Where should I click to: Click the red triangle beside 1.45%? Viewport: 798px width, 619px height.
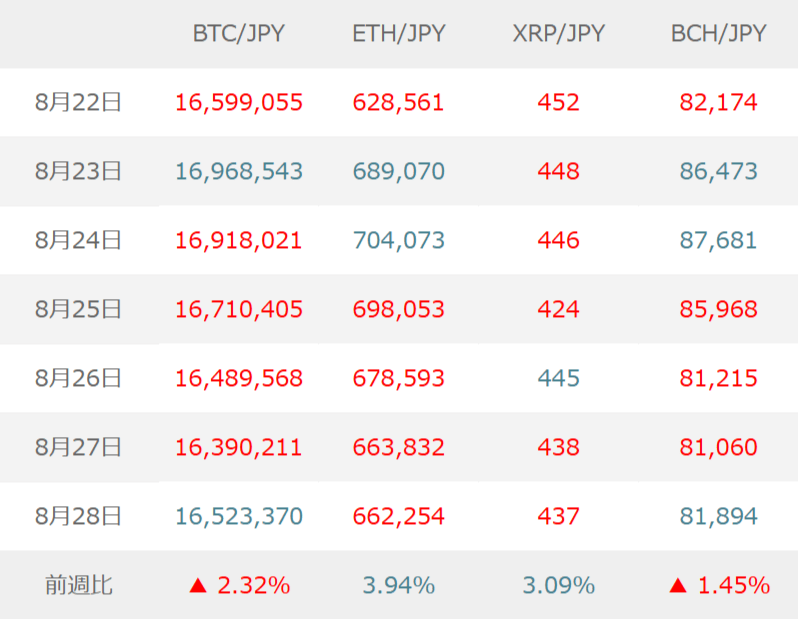click(677, 585)
